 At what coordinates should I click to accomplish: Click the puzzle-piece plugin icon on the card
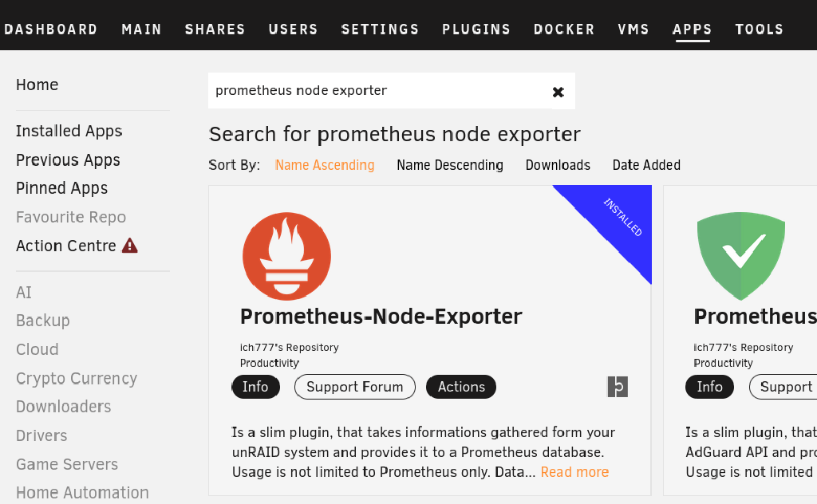click(x=618, y=387)
